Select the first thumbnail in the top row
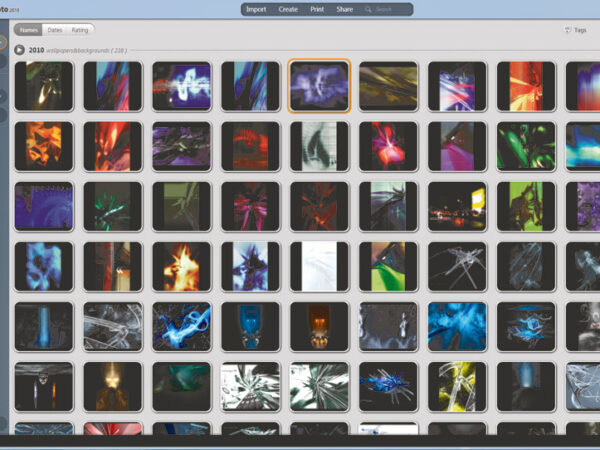This screenshot has height=450, width=600. click(x=44, y=85)
